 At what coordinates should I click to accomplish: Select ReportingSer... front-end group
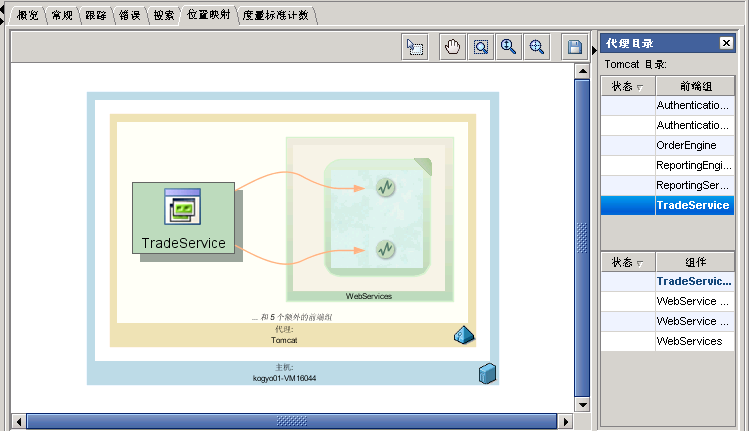click(667, 185)
